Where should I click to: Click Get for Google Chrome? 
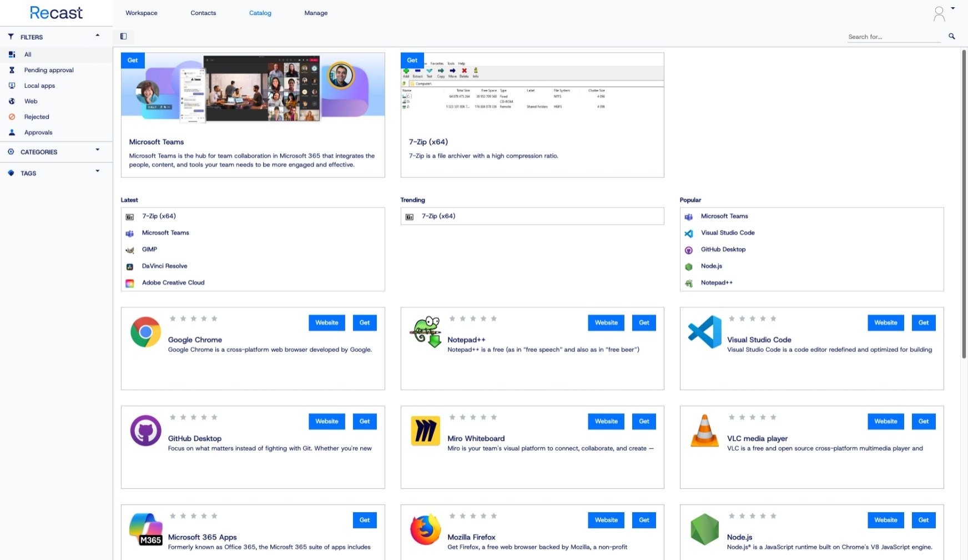(x=365, y=323)
